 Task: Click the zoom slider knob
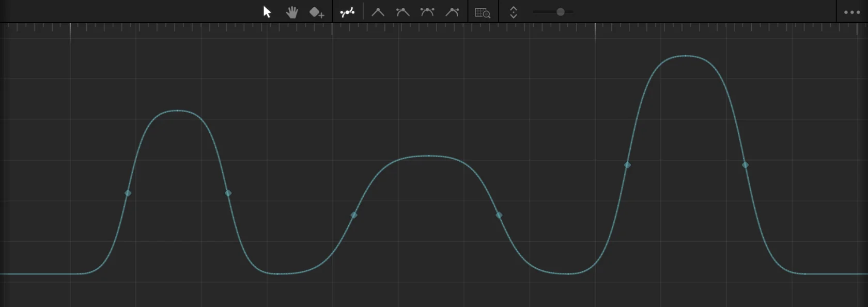pyautogui.click(x=560, y=12)
